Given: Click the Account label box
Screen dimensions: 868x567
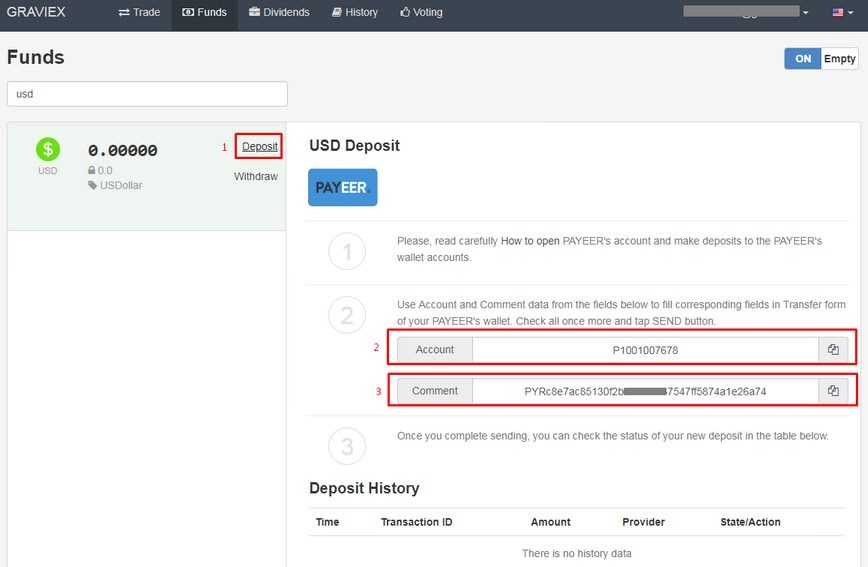Looking at the screenshot, I should (435, 350).
